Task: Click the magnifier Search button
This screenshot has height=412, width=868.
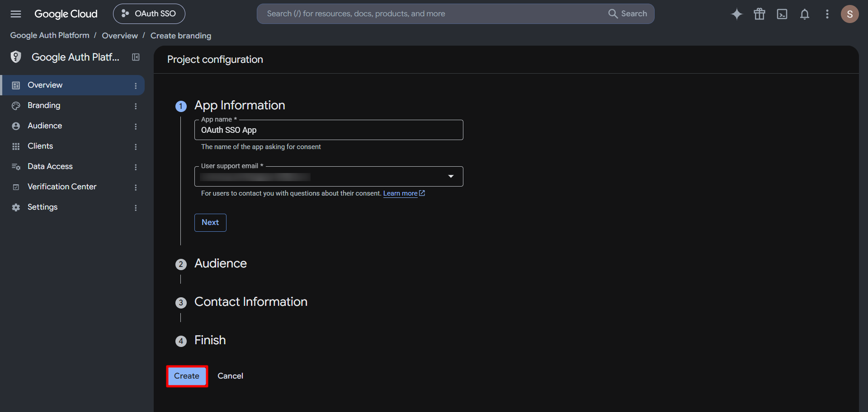Action: [x=627, y=14]
